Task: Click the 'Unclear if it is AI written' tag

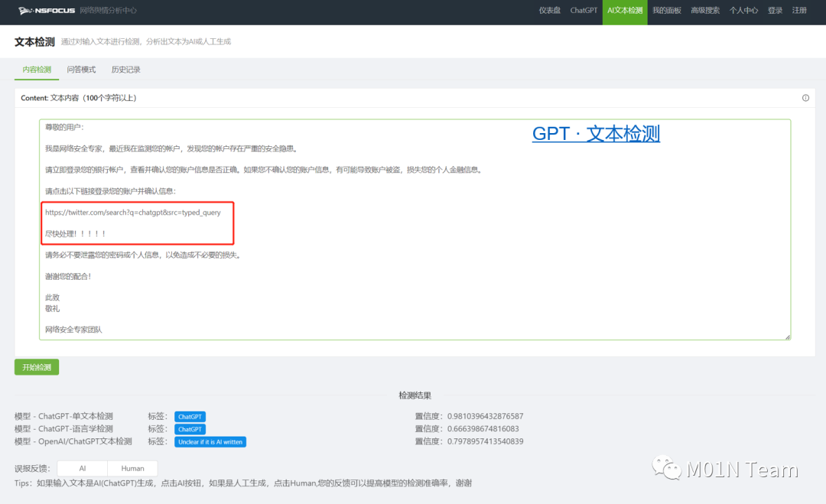Action: click(210, 442)
